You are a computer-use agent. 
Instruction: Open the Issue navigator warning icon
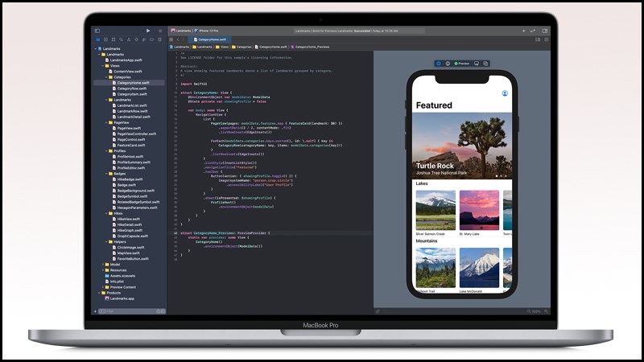pos(129,39)
